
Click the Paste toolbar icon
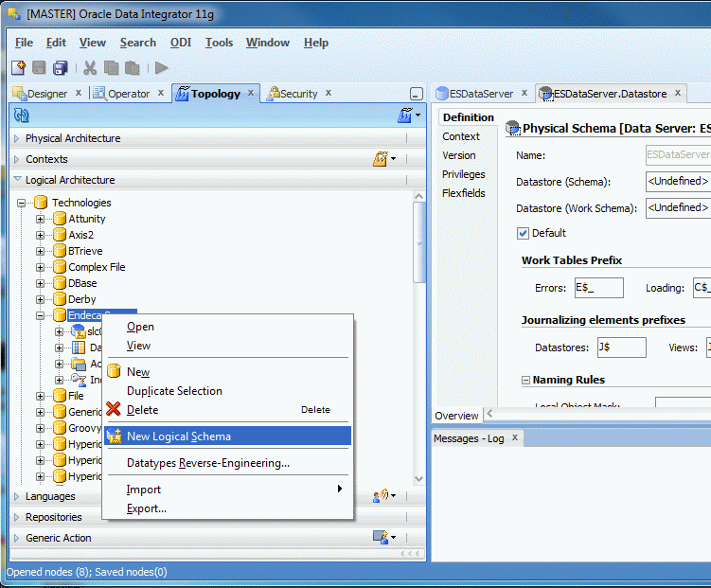click(132, 68)
